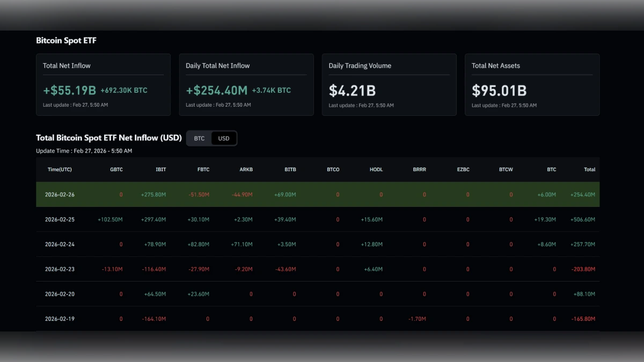Image resolution: width=644 pixels, height=362 pixels.
Task: Click the HODL column header
Action: [376, 169]
